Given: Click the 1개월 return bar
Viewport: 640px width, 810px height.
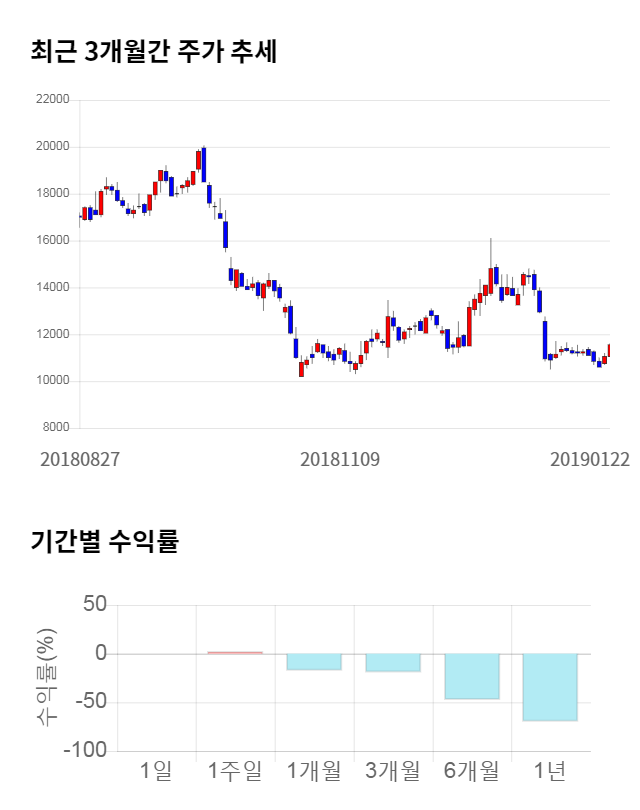Looking at the screenshot, I should 314,661.
